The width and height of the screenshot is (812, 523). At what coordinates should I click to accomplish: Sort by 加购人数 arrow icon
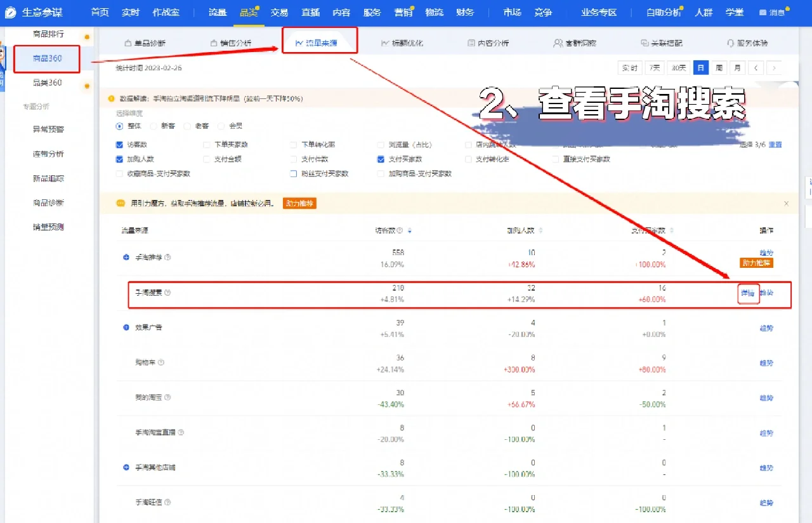pos(540,230)
